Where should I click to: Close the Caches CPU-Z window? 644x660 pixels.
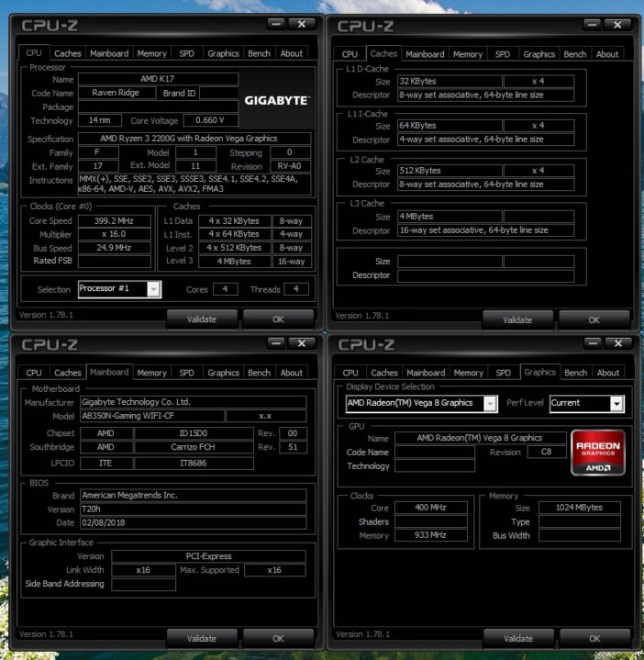coord(617,25)
